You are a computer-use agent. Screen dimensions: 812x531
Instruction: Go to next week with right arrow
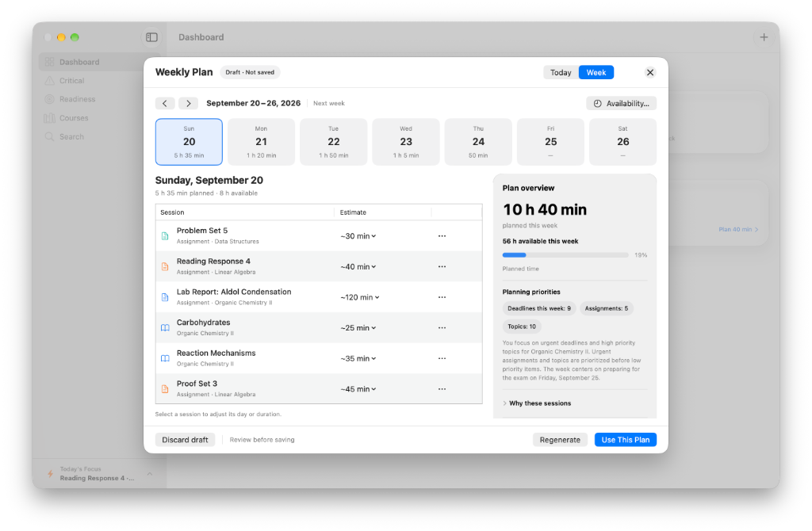[x=189, y=104]
